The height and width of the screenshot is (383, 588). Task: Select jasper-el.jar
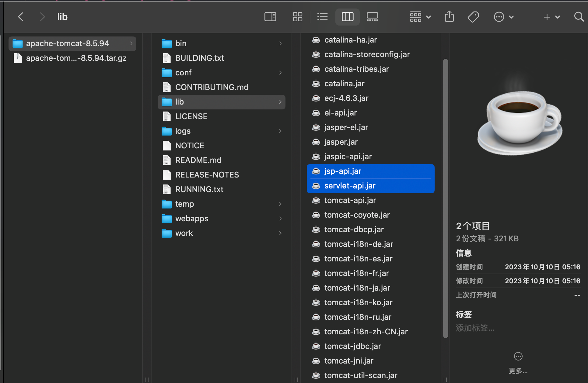tap(371, 127)
